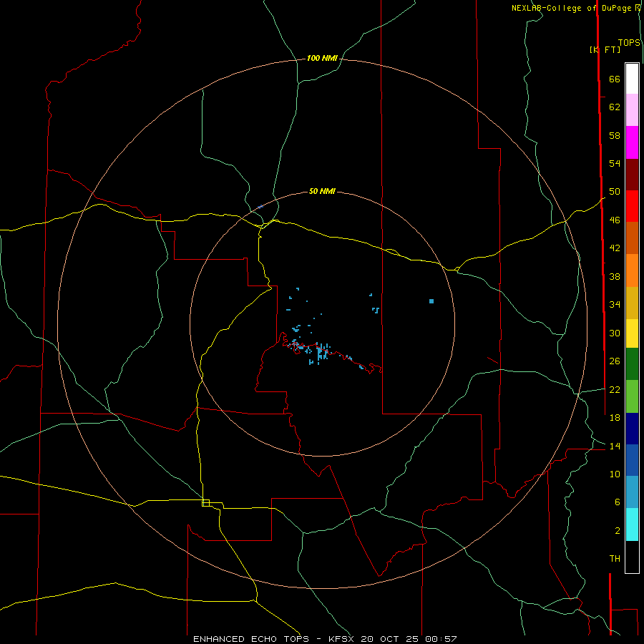The image size is (644, 644).
Task: Click the legend value "62"
Action: (x=615, y=107)
